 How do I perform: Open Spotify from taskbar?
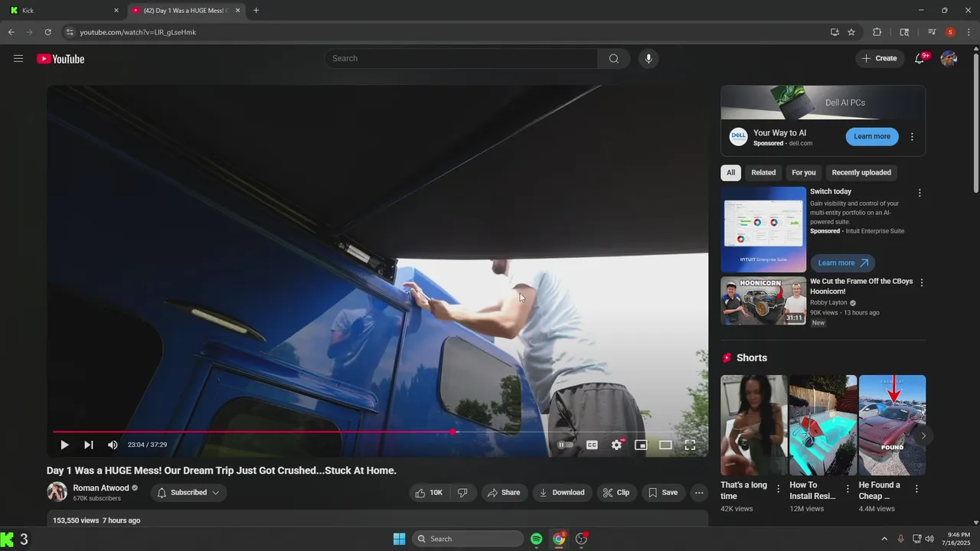pyautogui.click(x=537, y=539)
